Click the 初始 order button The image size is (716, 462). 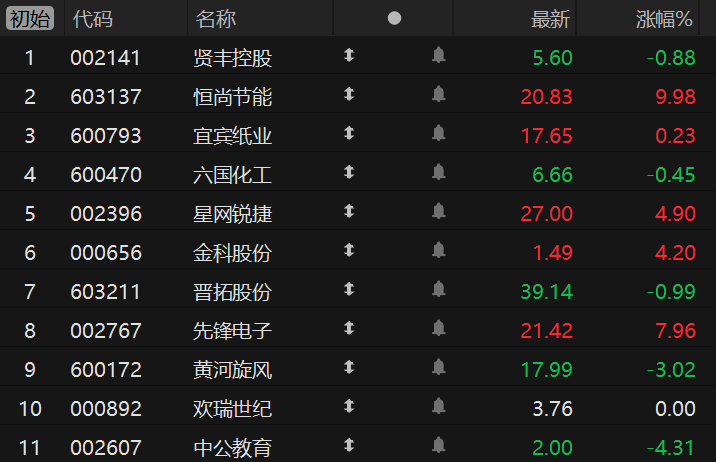(30, 19)
